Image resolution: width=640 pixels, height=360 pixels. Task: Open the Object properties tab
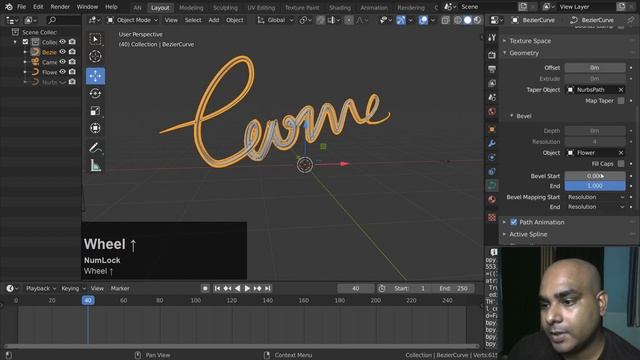492,129
